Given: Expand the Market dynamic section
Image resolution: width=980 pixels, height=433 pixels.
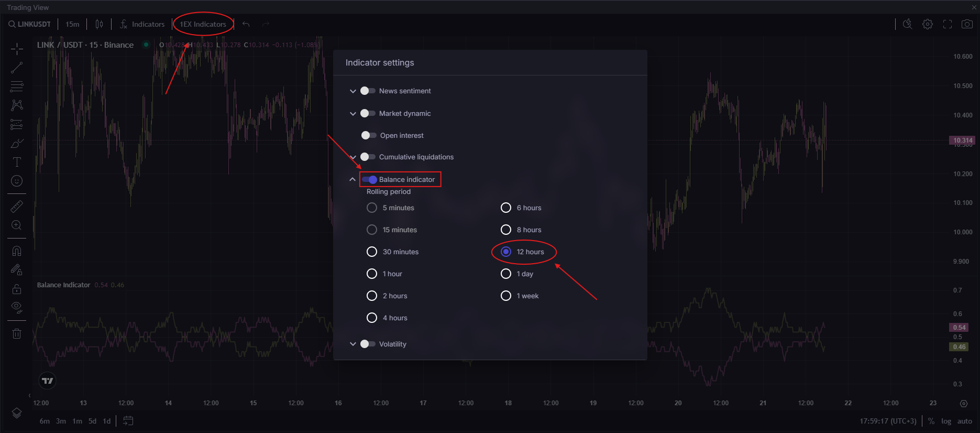Looking at the screenshot, I should [353, 114].
